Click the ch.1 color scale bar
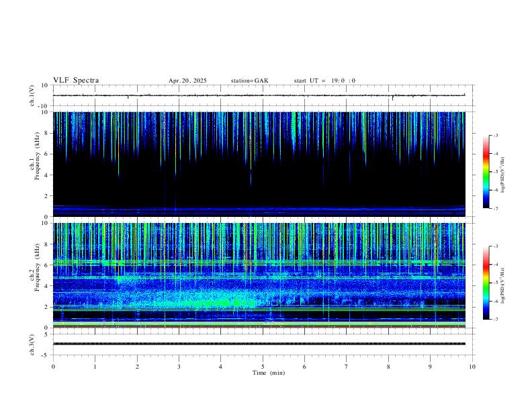The height and width of the screenshot is (411, 532). (486, 172)
